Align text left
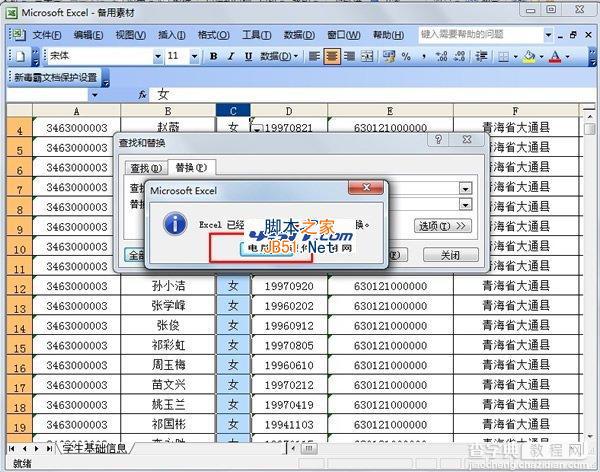The width and height of the screenshot is (600, 472). click(x=314, y=57)
